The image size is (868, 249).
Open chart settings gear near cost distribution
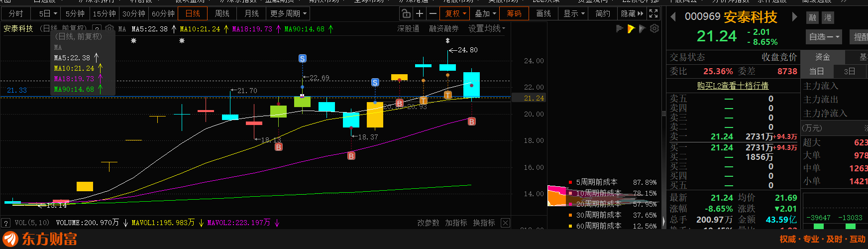(x=654, y=29)
